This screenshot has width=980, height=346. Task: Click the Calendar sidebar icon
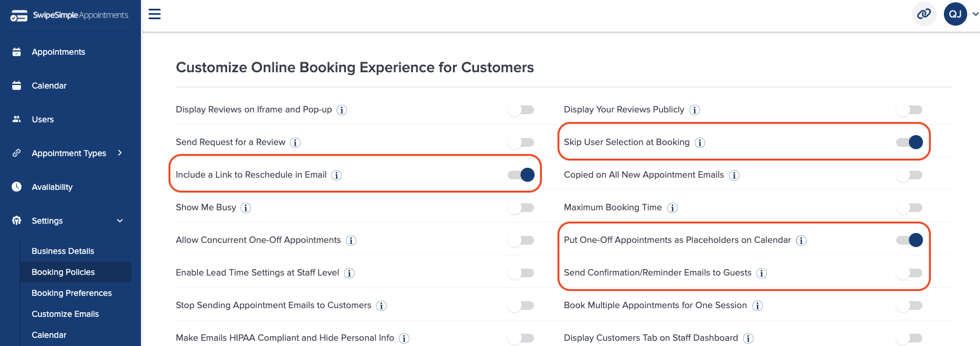[17, 86]
